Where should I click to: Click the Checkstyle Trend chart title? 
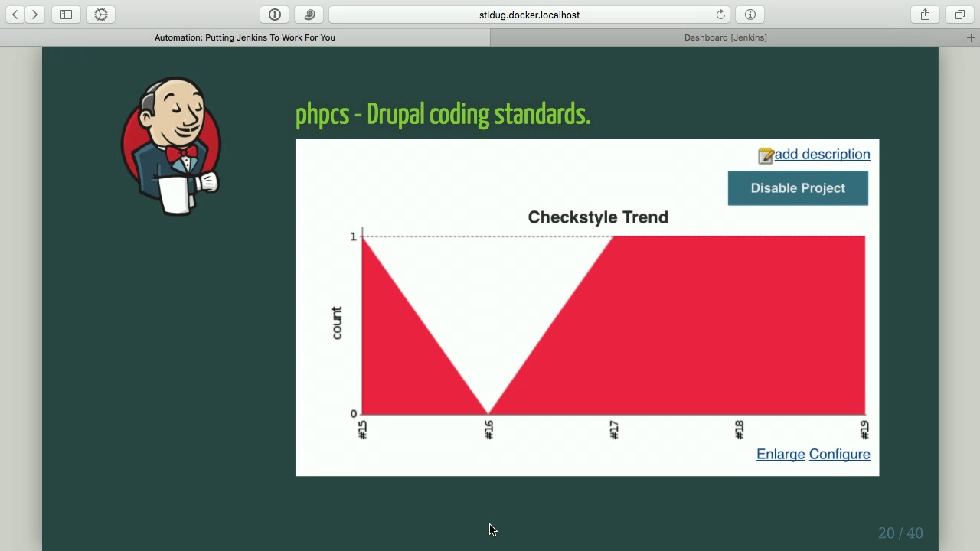598,217
